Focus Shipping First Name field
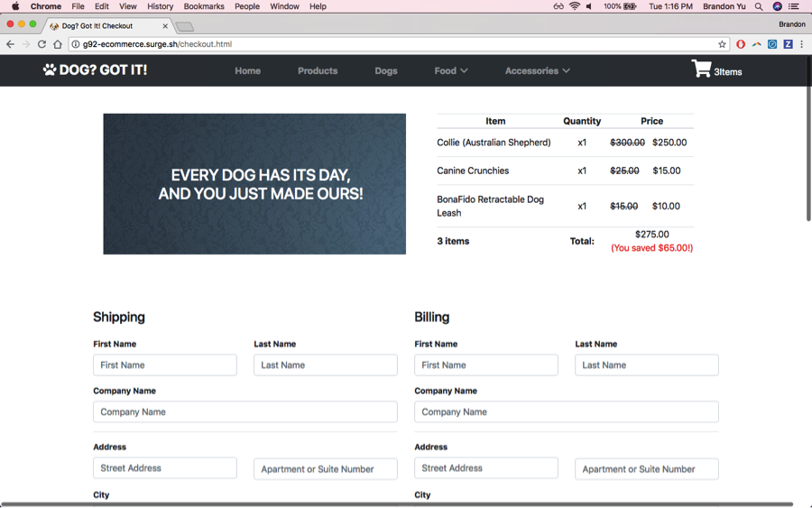Image resolution: width=812 pixels, height=508 pixels. (x=165, y=365)
